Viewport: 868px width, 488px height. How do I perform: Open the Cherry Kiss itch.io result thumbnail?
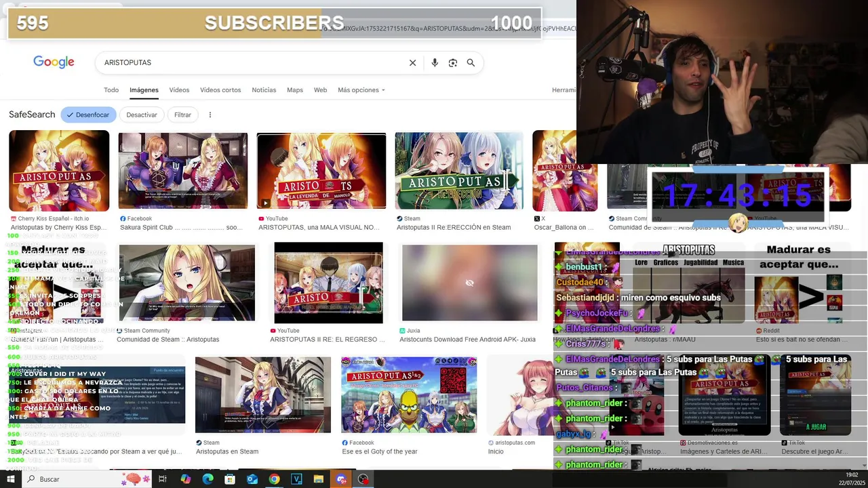coord(59,171)
